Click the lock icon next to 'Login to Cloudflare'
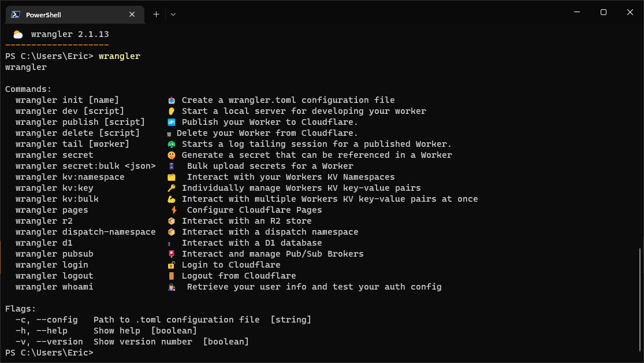This screenshot has height=363, width=644. [x=171, y=265]
